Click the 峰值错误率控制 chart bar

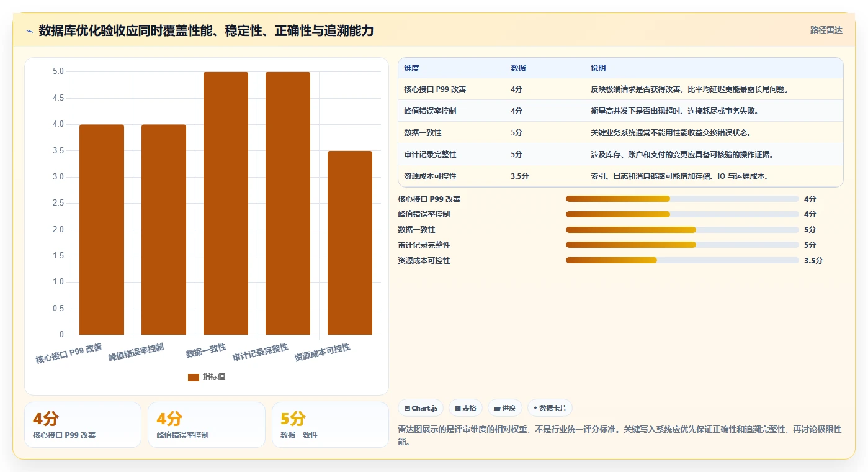pyautogui.click(x=164, y=230)
